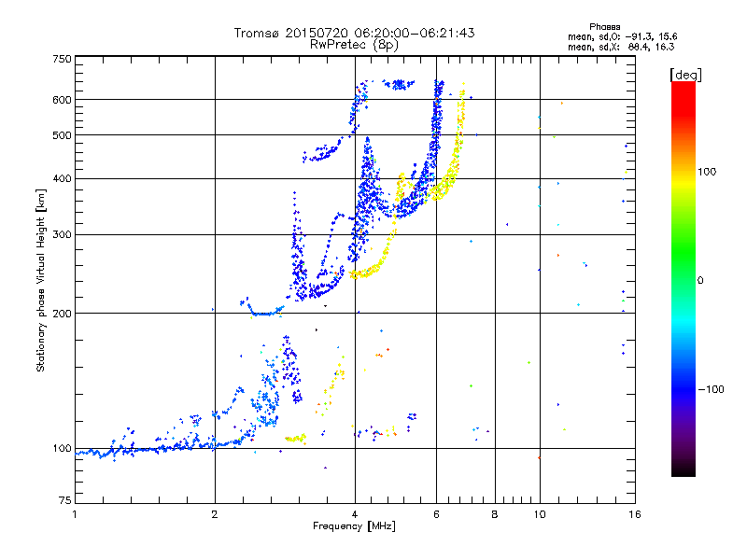This screenshot has width=747, height=560.
Task: Click the x-axis label '16'
Action: point(635,514)
